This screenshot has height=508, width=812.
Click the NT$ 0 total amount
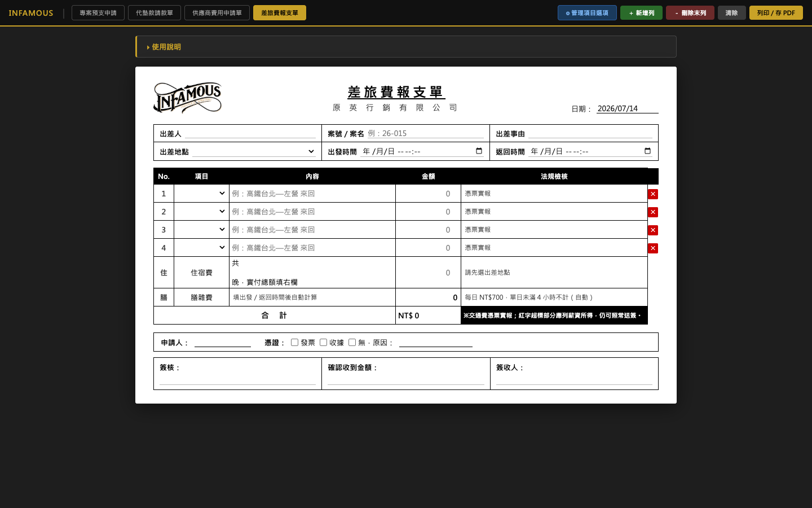coord(409,316)
